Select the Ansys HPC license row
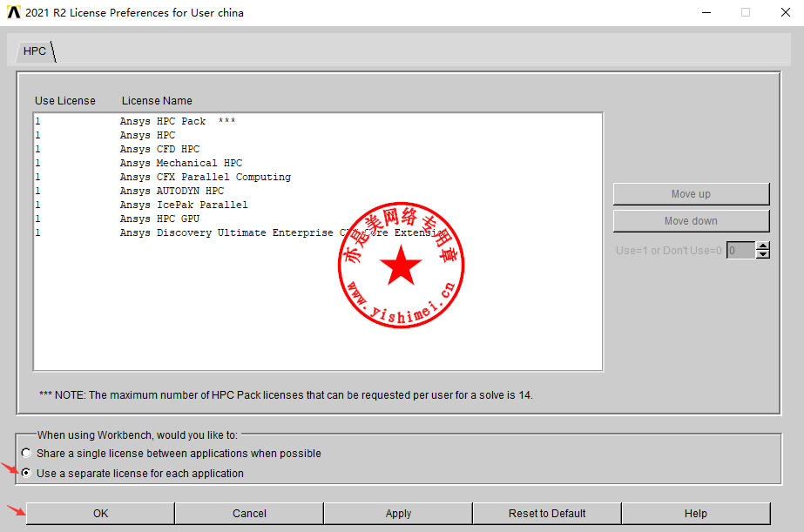The image size is (804, 532). 318,135
